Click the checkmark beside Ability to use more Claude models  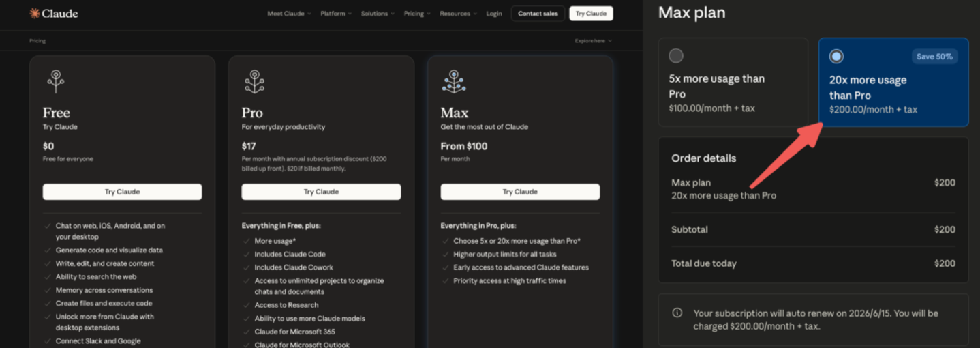point(246,319)
